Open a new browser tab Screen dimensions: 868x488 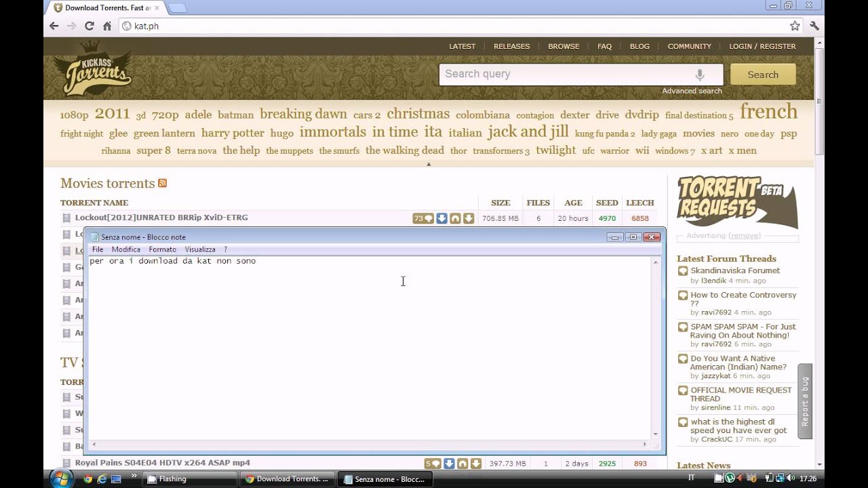177,8
